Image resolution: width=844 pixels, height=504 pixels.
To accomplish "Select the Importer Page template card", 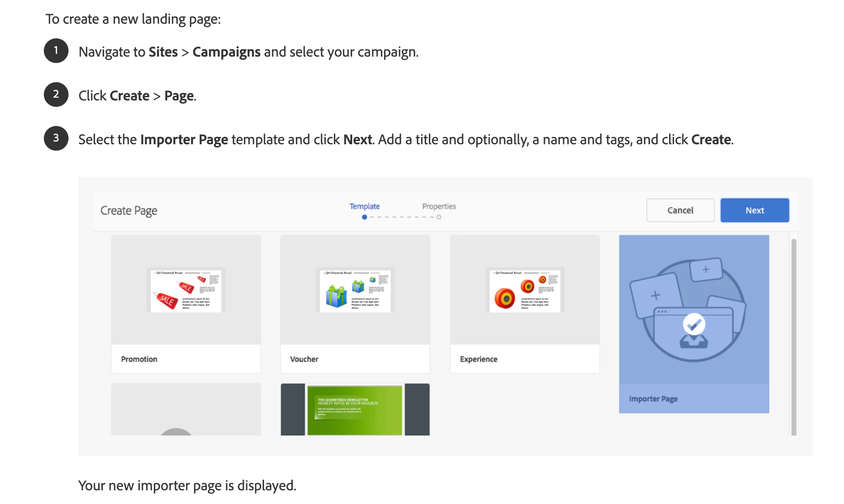I will (694, 324).
